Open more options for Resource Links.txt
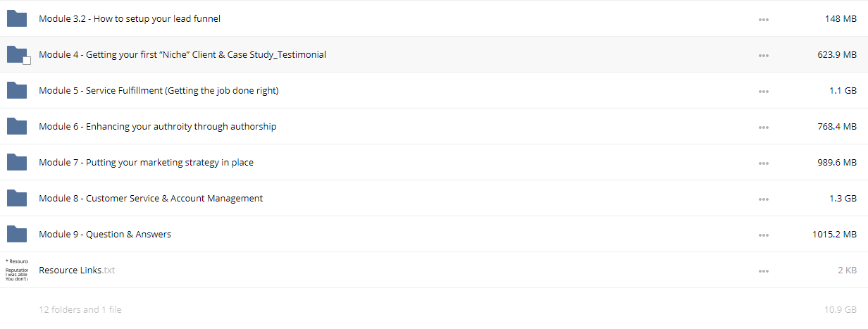This screenshot has height=329, width=868. [x=763, y=271]
